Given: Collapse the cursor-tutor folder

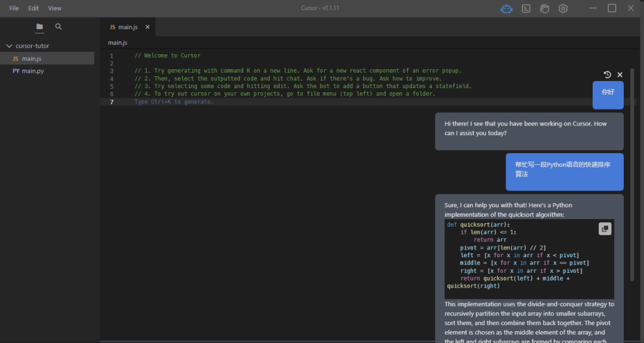Looking at the screenshot, I should point(9,46).
